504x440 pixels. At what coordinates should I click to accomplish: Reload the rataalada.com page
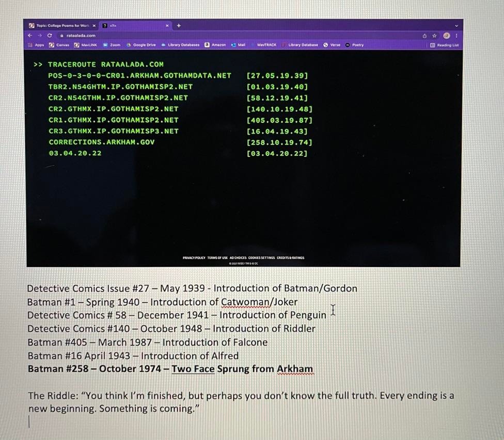coord(50,35)
